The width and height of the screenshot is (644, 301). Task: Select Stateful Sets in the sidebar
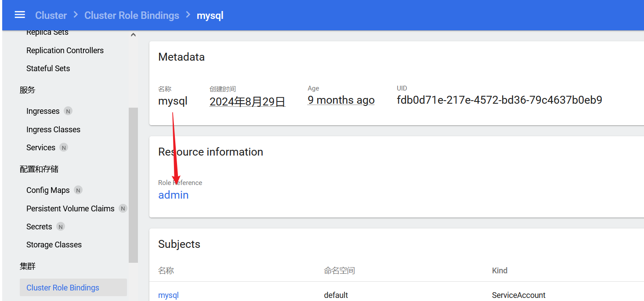tap(48, 69)
